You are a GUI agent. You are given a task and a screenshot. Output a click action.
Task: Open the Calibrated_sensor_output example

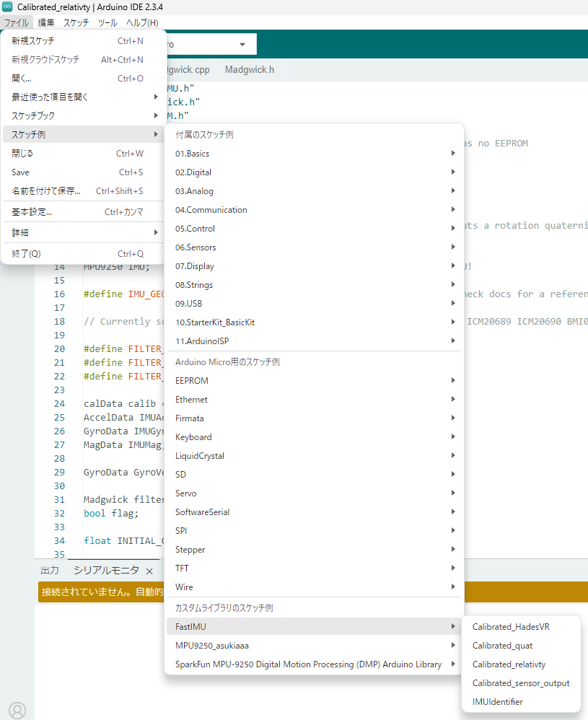point(520,683)
